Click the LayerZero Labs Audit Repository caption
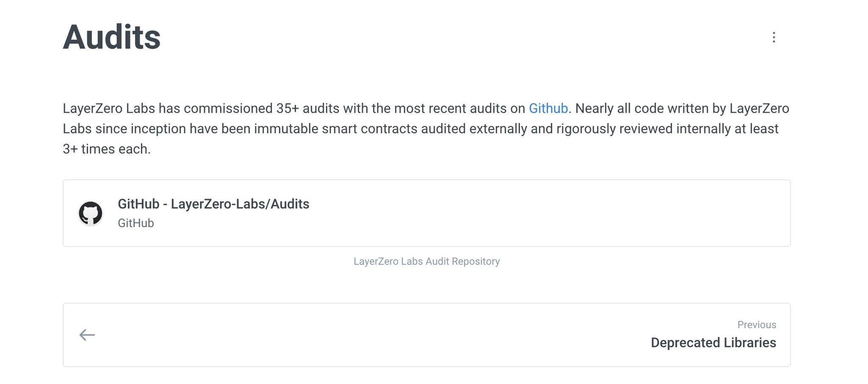 coord(426,261)
